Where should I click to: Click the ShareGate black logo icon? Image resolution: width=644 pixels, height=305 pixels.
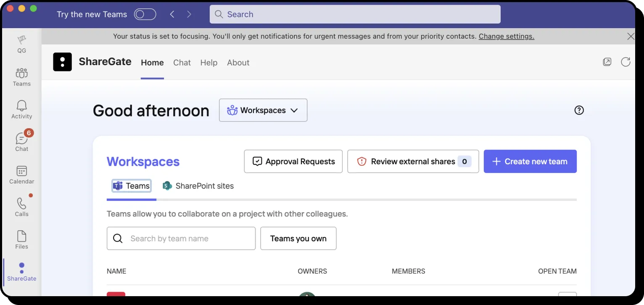(62, 62)
